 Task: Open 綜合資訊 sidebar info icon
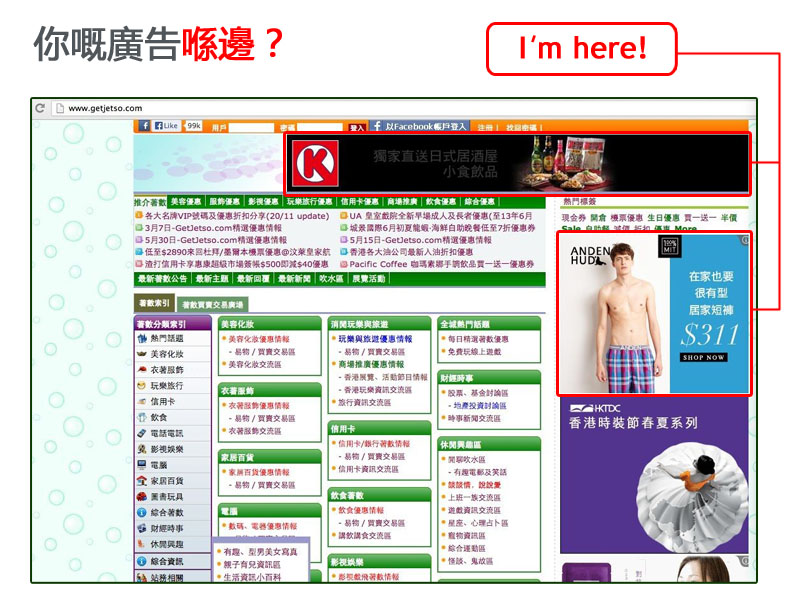[x=142, y=561]
